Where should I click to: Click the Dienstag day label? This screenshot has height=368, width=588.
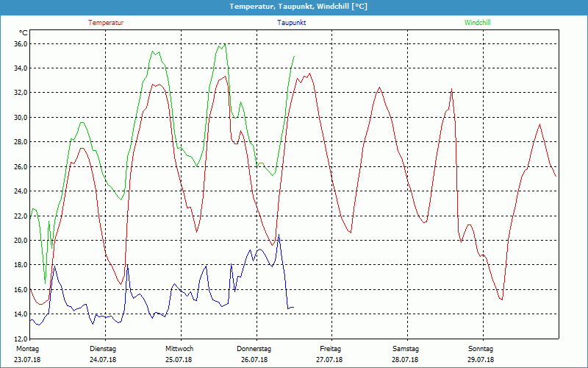pyautogui.click(x=103, y=349)
